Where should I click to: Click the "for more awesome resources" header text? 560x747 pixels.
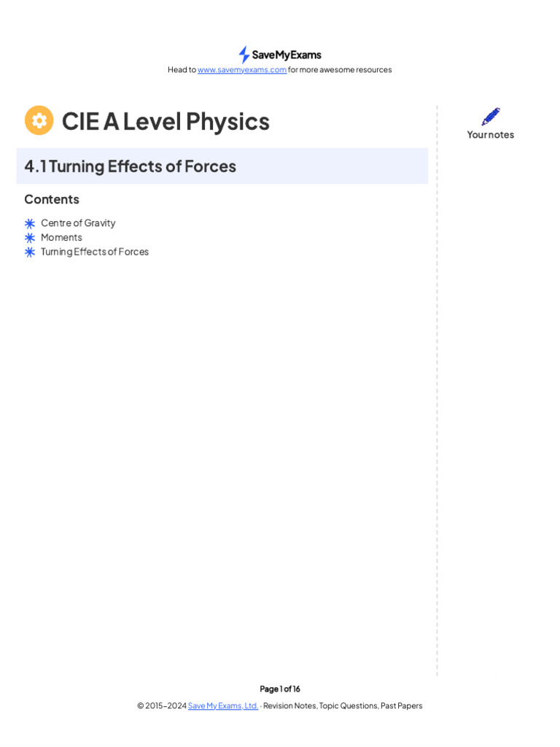click(x=340, y=70)
